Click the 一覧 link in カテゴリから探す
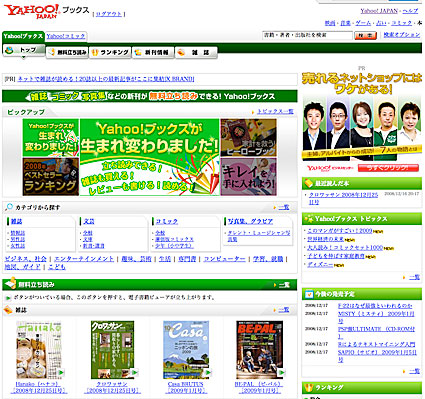425x399 pixels. point(284,207)
